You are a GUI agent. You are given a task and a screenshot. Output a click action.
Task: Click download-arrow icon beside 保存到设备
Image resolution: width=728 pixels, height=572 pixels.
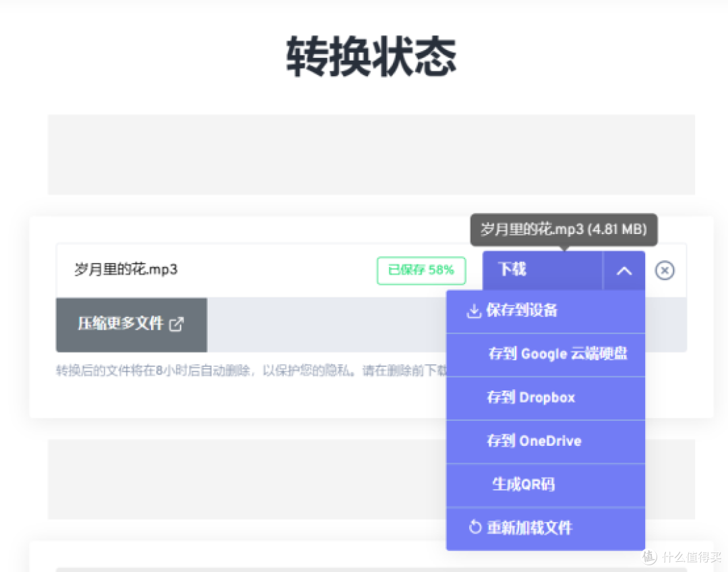tap(474, 311)
